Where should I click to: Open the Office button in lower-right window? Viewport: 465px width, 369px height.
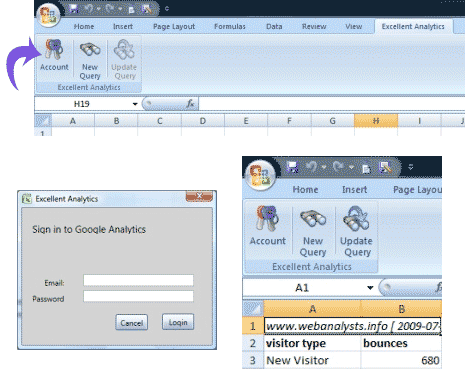point(260,175)
